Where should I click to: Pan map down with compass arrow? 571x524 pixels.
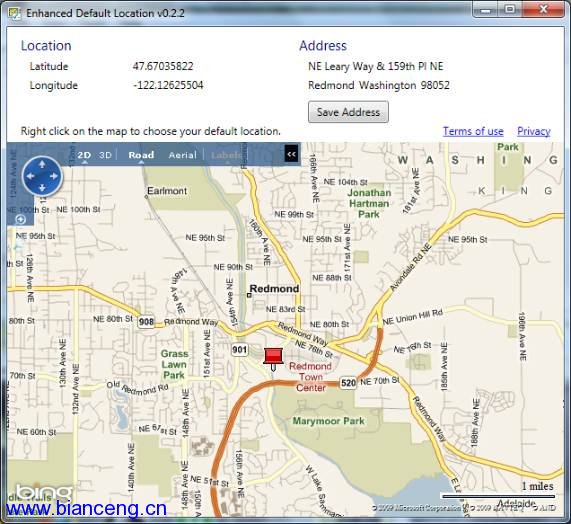(42, 188)
